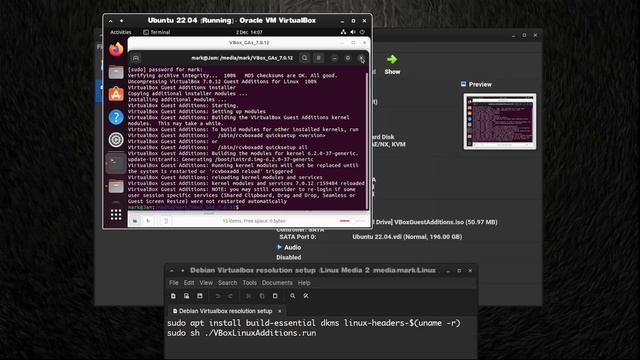Click the Save icon in editor toolbar

click(200, 296)
